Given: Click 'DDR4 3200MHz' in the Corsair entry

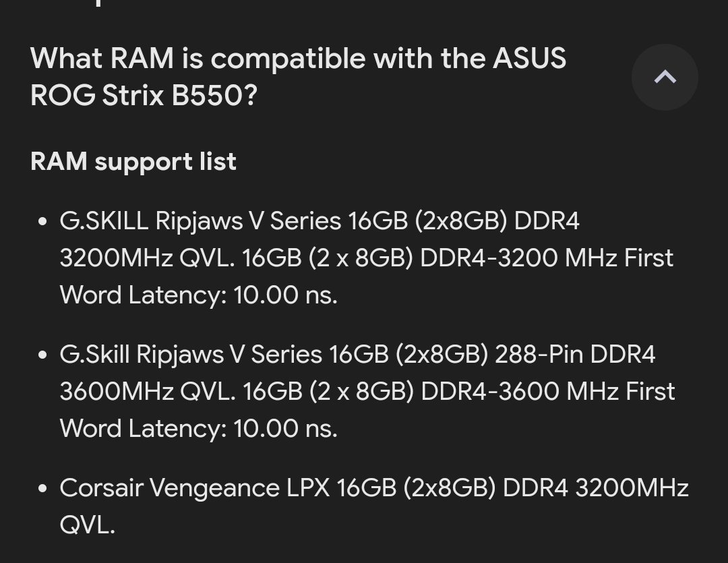Looking at the screenshot, I should point(596,487).
